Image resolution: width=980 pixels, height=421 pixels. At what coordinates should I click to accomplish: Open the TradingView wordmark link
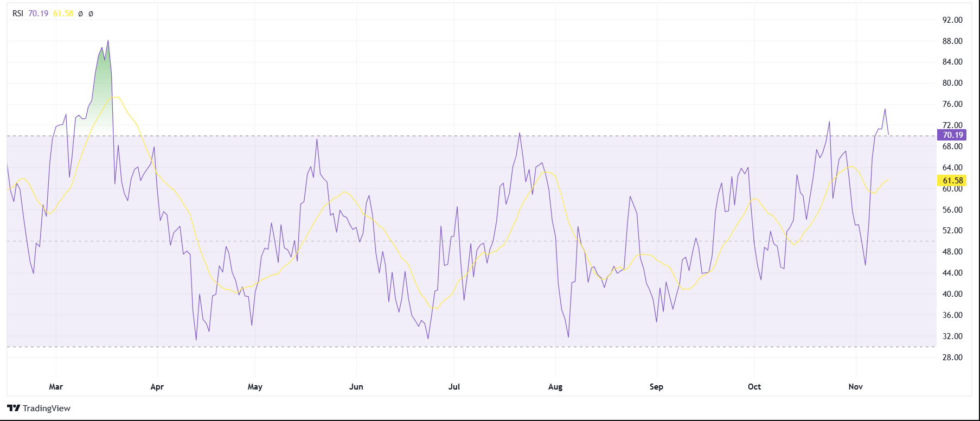(47, 408)
